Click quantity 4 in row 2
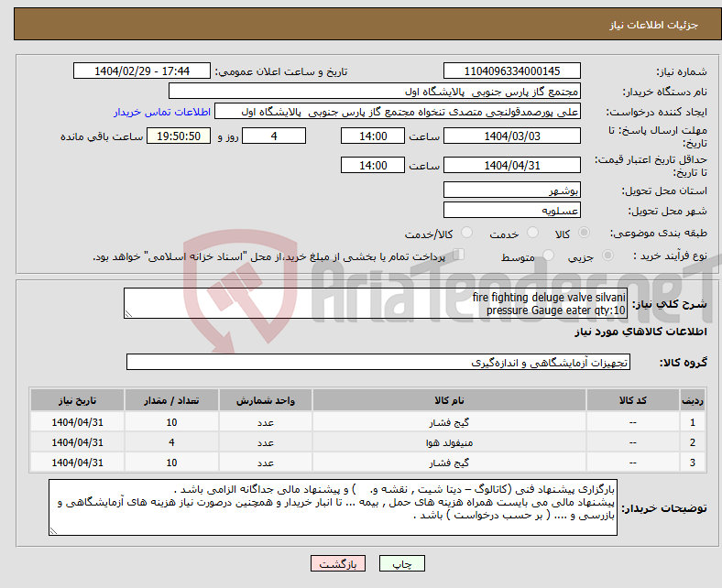This screenshot has width=722, height=588. (171, 442)
